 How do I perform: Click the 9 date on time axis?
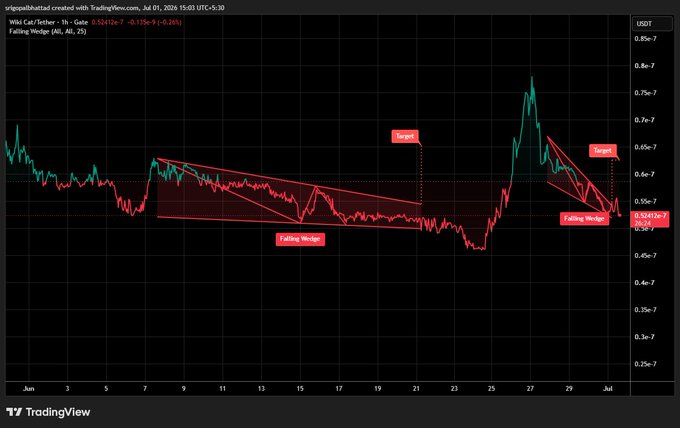tap(183, 389)
